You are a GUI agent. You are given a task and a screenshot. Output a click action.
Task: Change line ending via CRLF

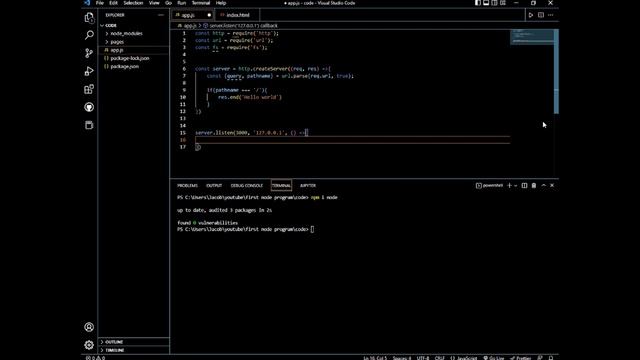[x=439, y=358]
